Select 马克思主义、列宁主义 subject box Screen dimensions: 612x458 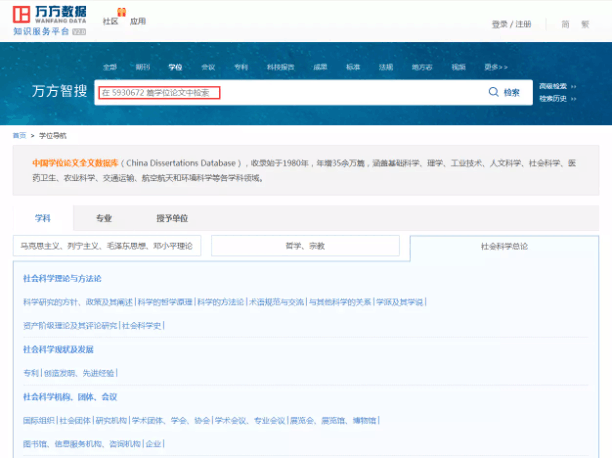[107, 246]
